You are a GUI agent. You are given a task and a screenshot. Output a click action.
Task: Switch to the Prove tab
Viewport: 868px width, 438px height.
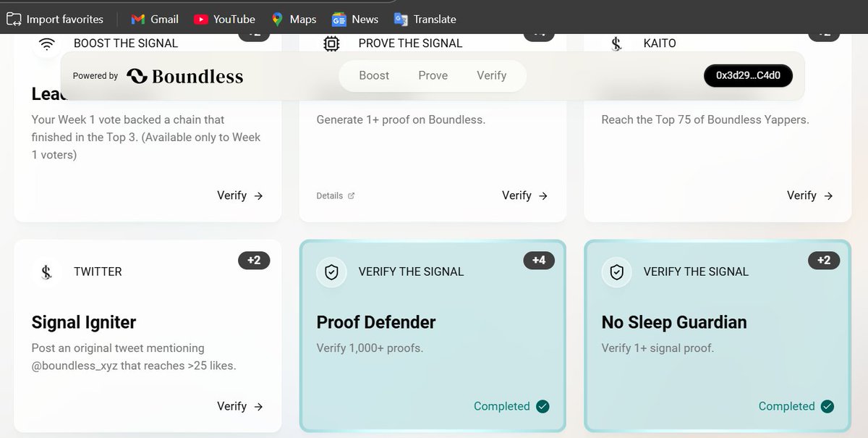click(x=433, y=75)
